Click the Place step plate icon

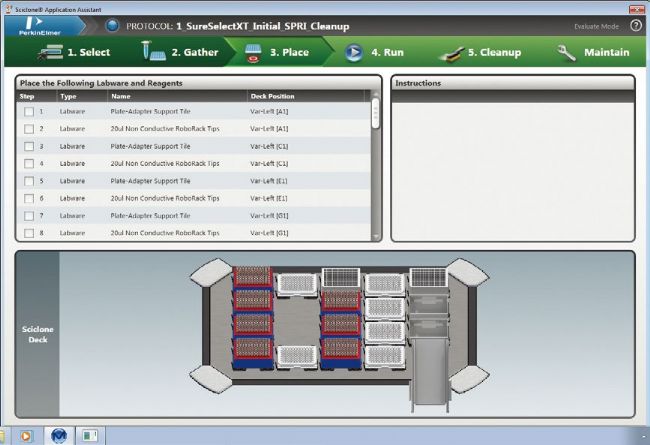(253, 53)
